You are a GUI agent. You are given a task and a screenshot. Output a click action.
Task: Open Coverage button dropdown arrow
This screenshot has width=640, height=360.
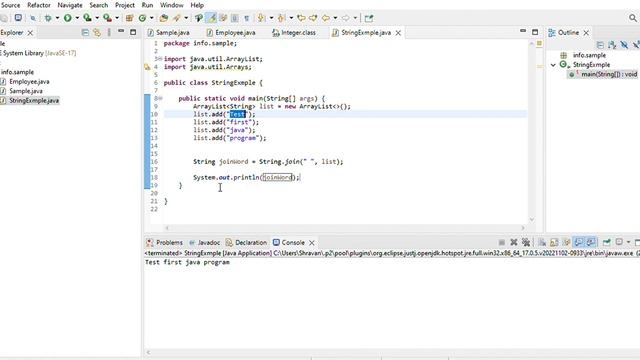coord(97,18)
